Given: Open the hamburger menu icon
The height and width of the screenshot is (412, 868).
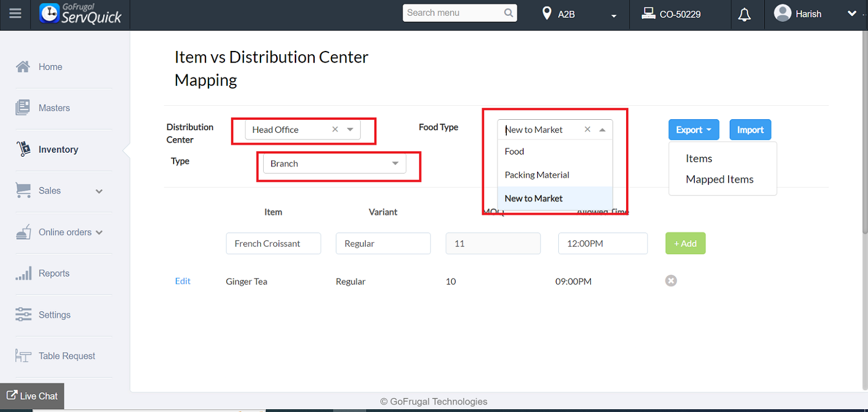Looking at the screenshot, I should [x=15, y=13].
